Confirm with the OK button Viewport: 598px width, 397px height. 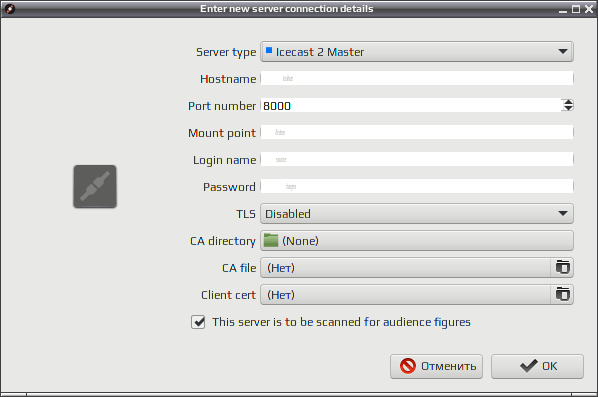pos(537,366)
